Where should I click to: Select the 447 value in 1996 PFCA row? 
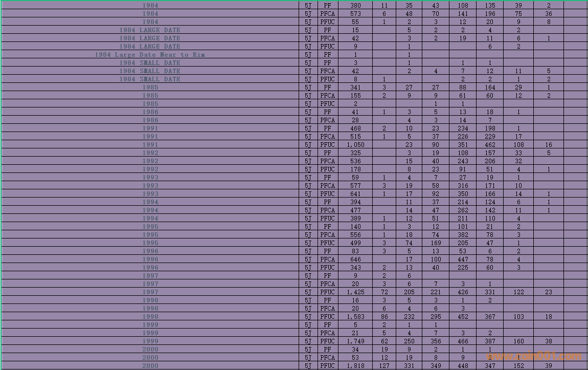[463, 259]
